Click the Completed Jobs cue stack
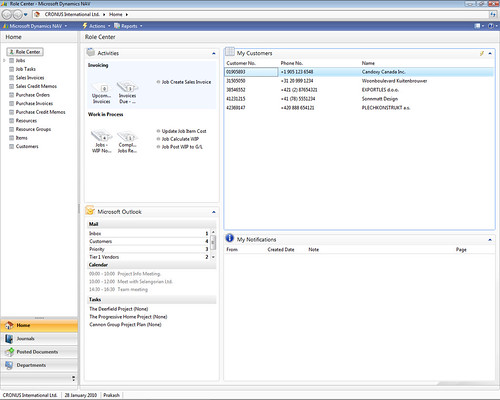The image size is (500, 400). click(x=127, y=142)
